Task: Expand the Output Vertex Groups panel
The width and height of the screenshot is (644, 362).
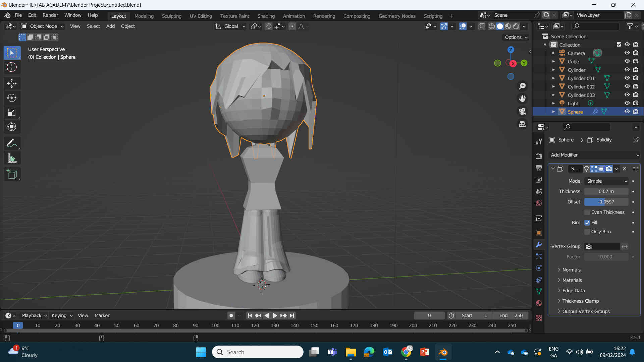Action: [x=586, y=311]
